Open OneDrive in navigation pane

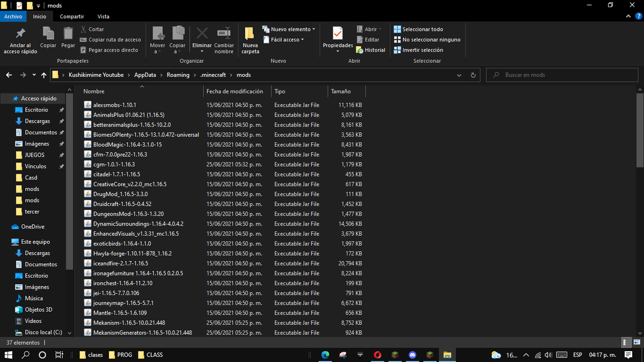[33, 227]
